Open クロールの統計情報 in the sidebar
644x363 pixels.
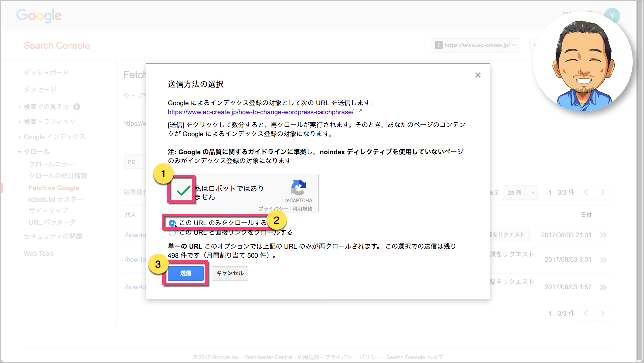pyautogui.click(x=58, y=176)
